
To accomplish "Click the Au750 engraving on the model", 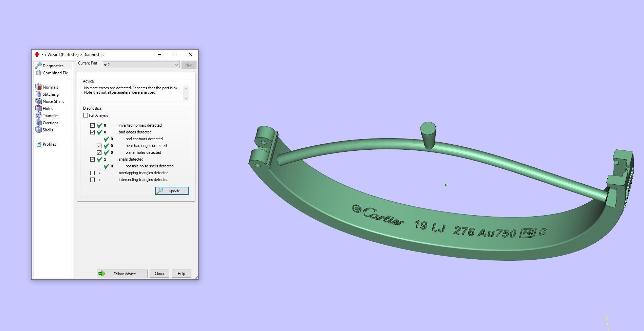I will click(497, 233).
